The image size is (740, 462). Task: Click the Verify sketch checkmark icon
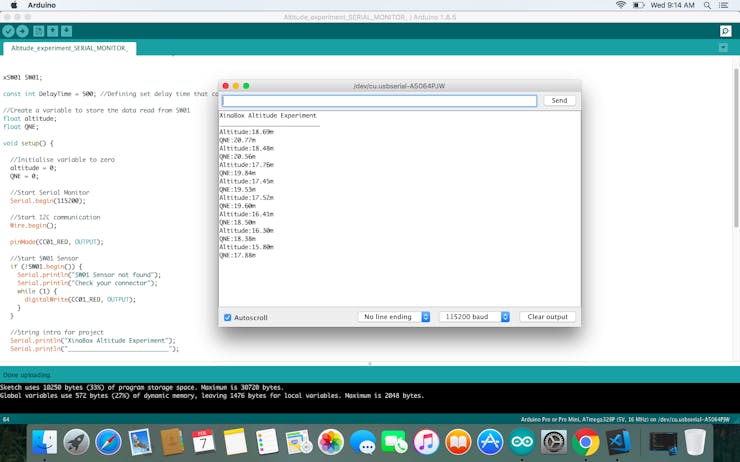pyautogui.click(x=8, y=31)
